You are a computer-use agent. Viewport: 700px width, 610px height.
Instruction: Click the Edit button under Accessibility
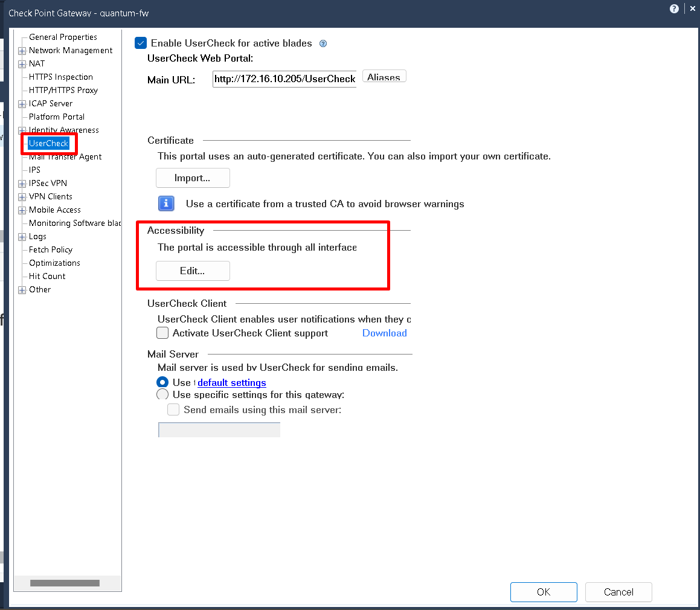(x=193, y=271)
